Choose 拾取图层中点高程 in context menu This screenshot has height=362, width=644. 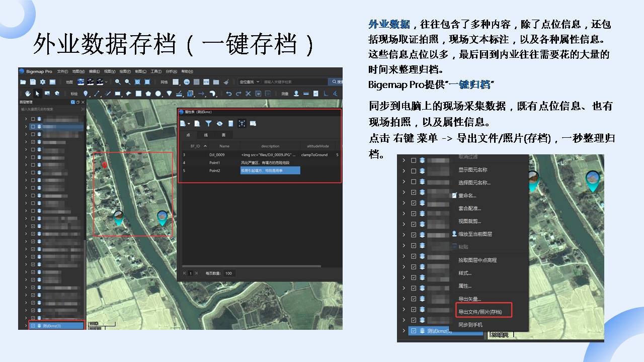tap(477, 260)
